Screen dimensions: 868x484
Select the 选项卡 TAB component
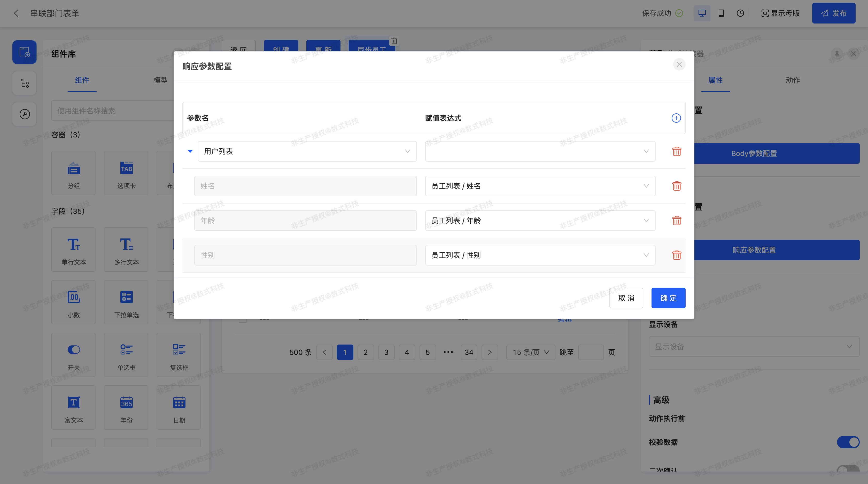point(126,173)
